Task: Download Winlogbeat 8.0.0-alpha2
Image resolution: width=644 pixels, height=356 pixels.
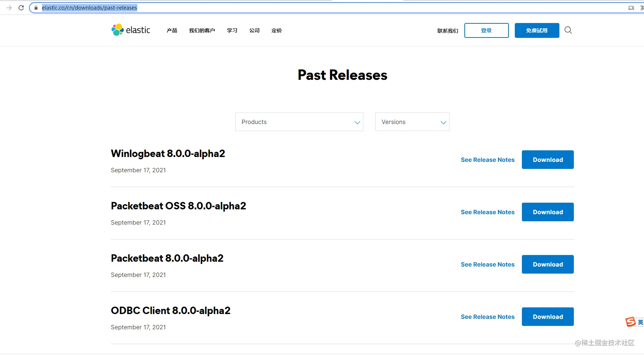Action: pyautogui.click(x=548, y=160)
